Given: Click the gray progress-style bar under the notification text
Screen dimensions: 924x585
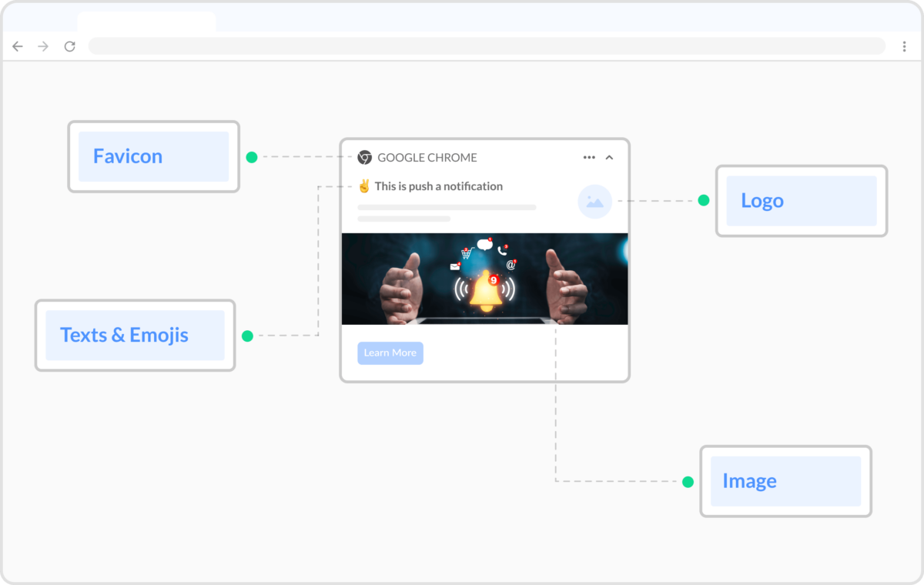Looking at the screenshot, I should pyautogui.click(x=447, y=206).
